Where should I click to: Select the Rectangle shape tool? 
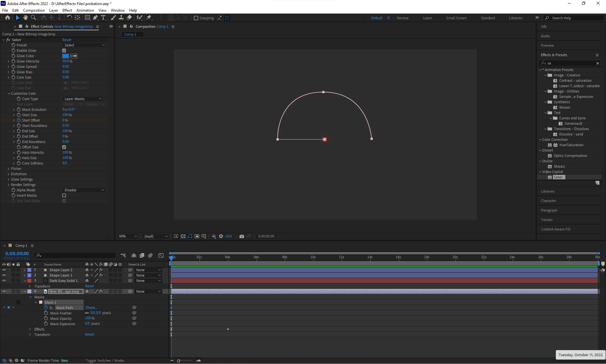[87, 18]
